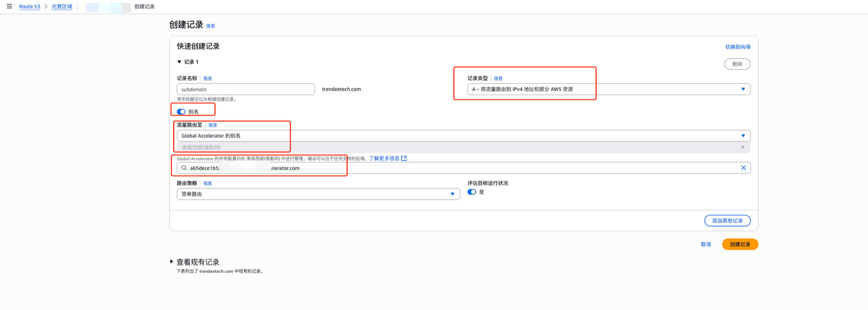Toggle the 别名 alias switch

pyautogui.click(x=181, y=112)
